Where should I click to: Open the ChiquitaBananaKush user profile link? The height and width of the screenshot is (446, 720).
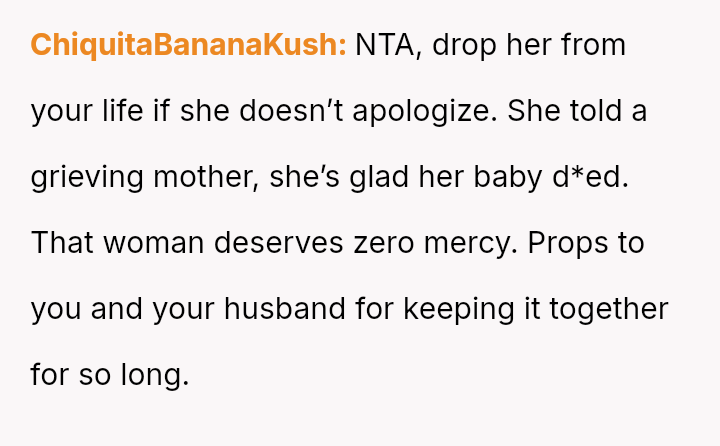[x=188, y=46]
